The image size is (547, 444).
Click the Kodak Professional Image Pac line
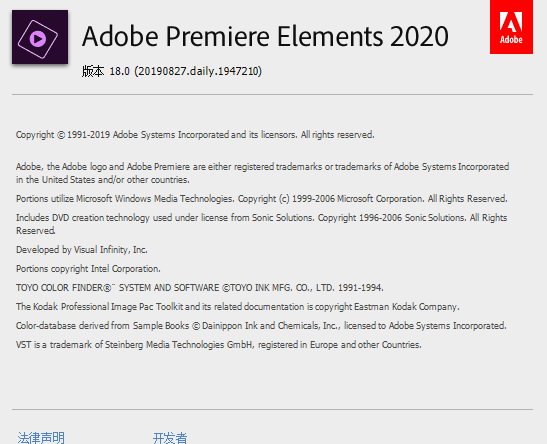(238, 307)
